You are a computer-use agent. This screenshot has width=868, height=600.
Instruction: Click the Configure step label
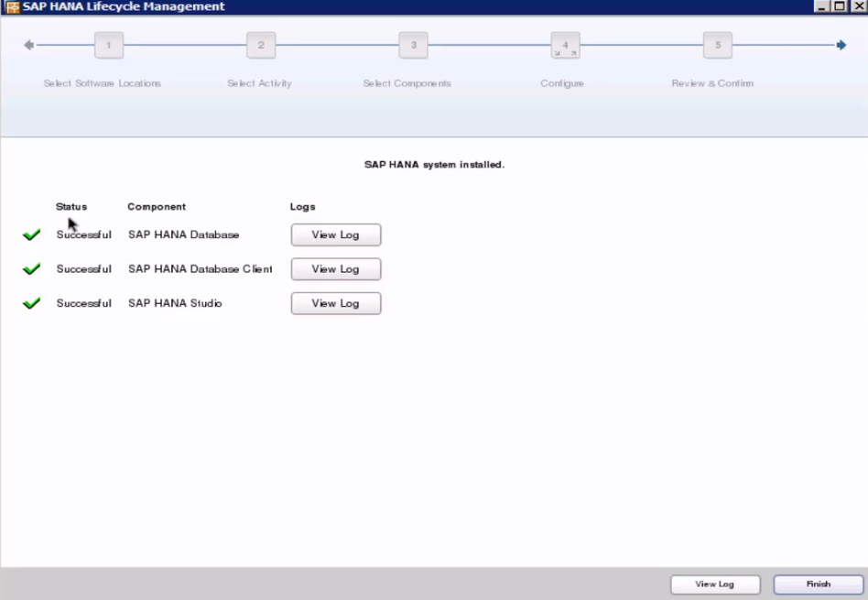pyautogui.click(x=562, y=83)
